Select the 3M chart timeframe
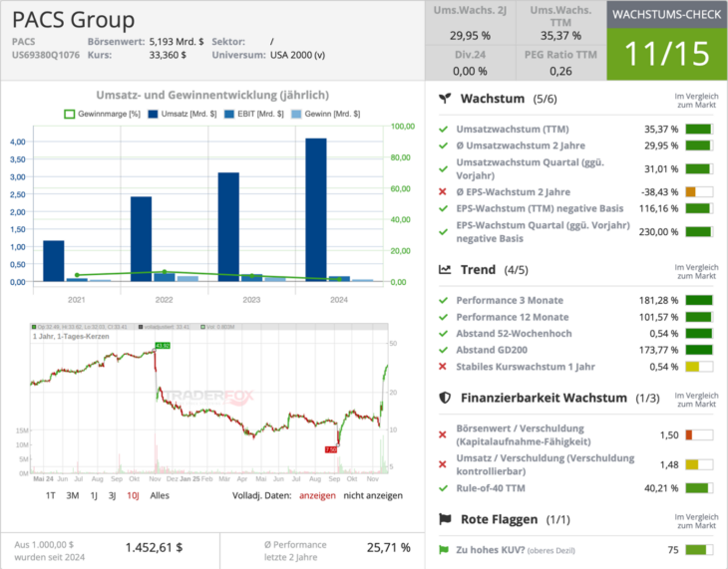The width and height of the screenshot is (728, 569). tap(73, 495)
